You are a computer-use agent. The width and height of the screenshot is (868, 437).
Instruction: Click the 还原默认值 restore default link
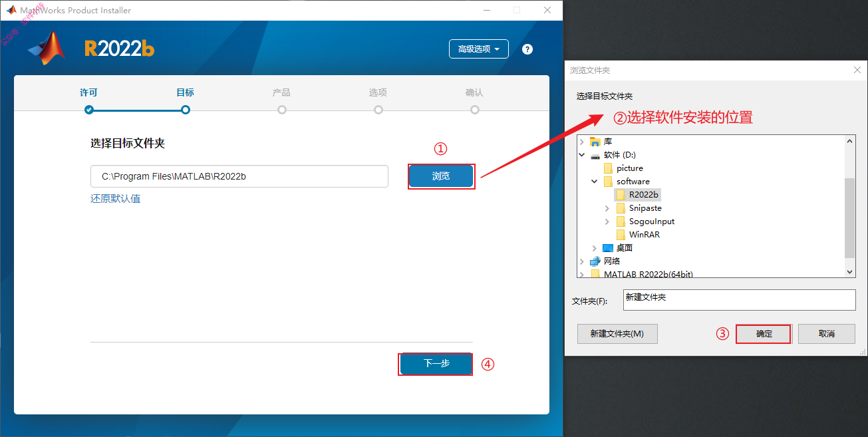tap(116, 199)
